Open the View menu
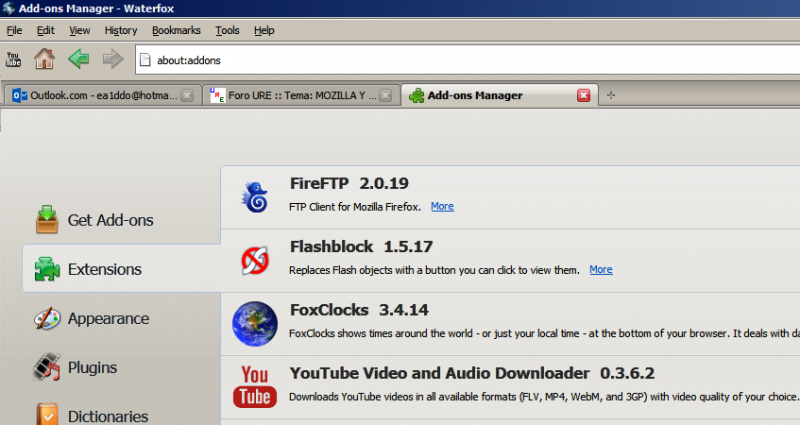The image size is (800, 425). click(x=80, y=31)
